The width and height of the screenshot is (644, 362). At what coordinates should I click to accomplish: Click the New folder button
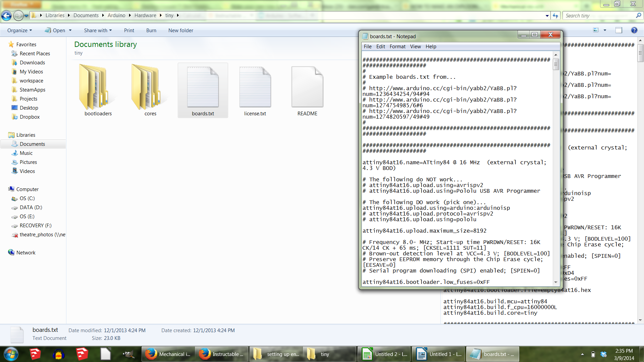coord(180,30)
